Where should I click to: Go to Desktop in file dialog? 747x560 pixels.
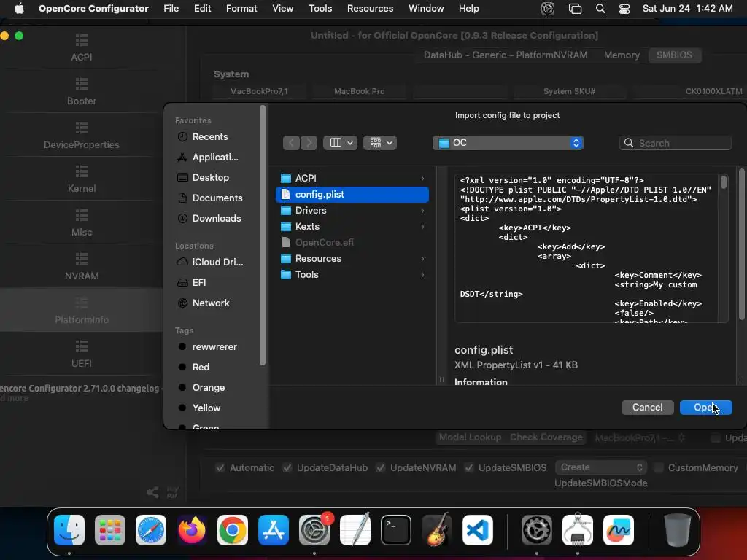(x=211, y=178)
